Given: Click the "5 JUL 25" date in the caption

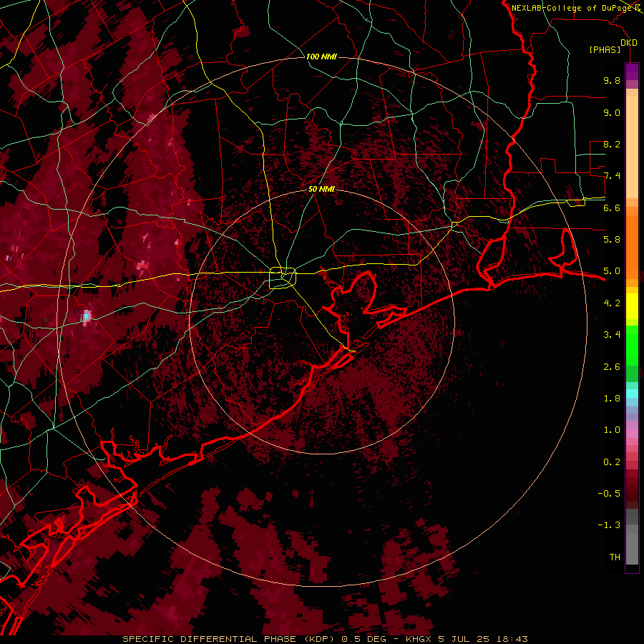Looking at the screenshot, I should point(464,639).
